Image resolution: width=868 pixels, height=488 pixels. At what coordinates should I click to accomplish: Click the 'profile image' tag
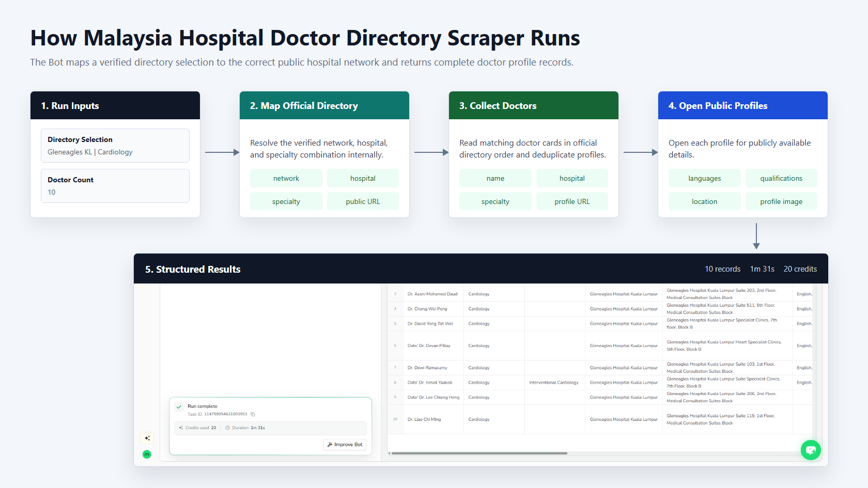point(781,201)
